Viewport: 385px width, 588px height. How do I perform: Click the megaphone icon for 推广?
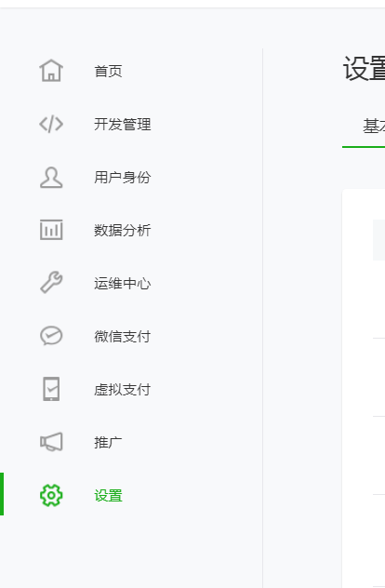point(51,442)
